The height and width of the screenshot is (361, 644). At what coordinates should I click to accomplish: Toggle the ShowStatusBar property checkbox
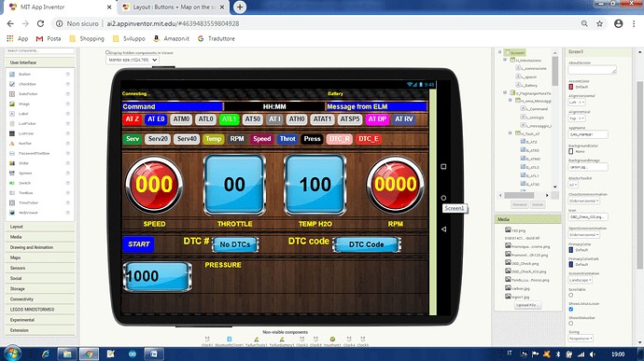click(x=571, y=324)
